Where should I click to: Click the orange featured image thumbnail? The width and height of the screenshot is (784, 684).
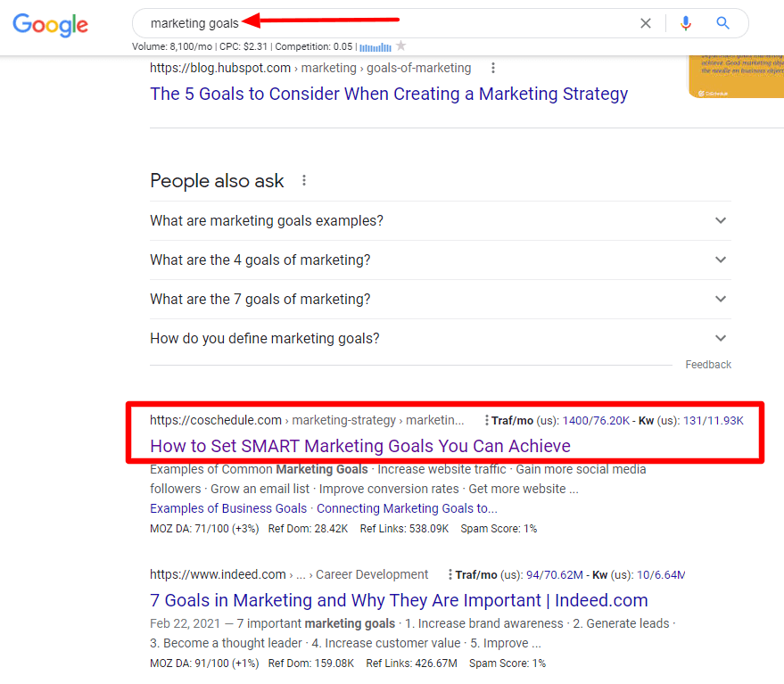pyautogui.click(x=736, y=77)
